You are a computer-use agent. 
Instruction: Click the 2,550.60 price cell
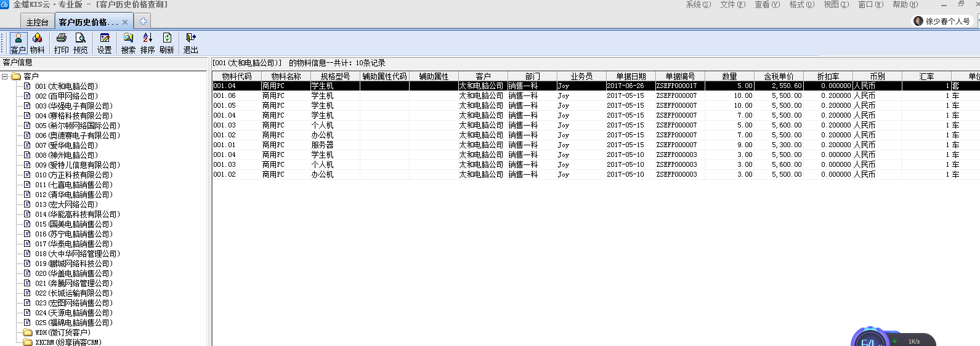[779, 86]
